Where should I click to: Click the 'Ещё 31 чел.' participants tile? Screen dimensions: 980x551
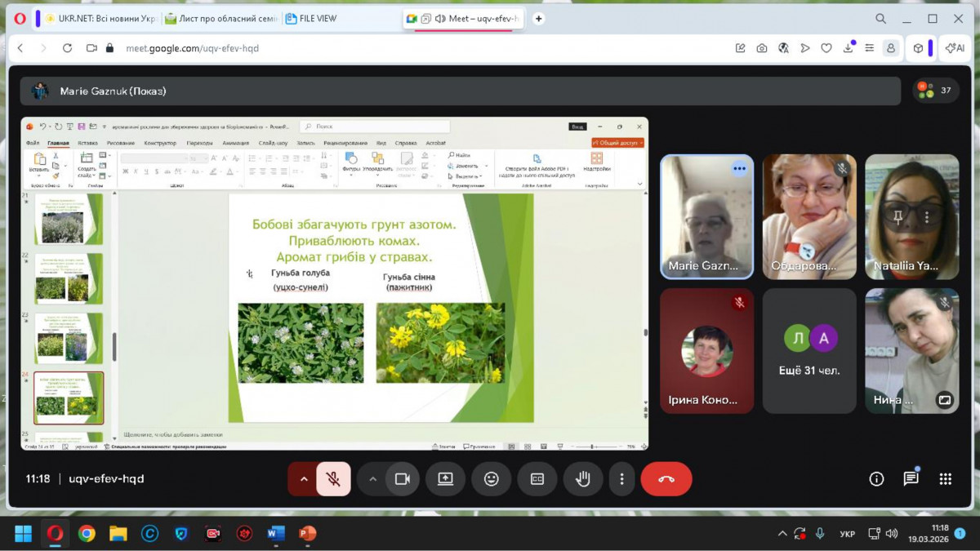pyautogui.click(x=809, y=351)
